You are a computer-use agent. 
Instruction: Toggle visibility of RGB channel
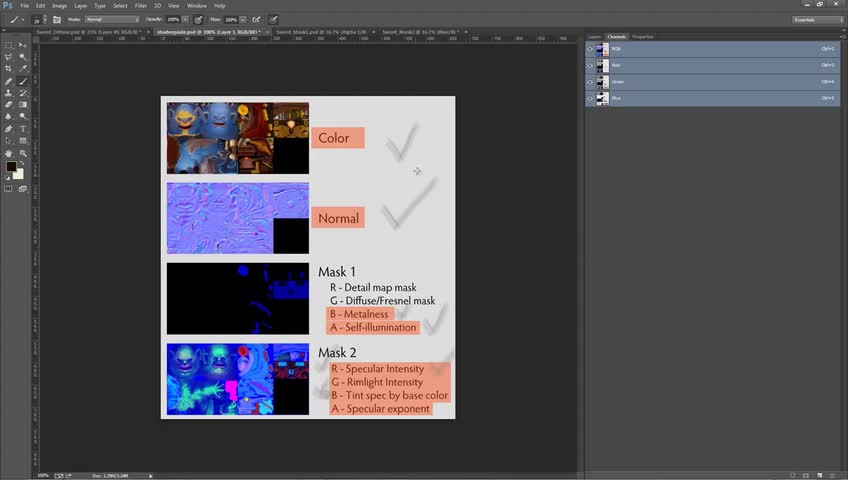590,49
